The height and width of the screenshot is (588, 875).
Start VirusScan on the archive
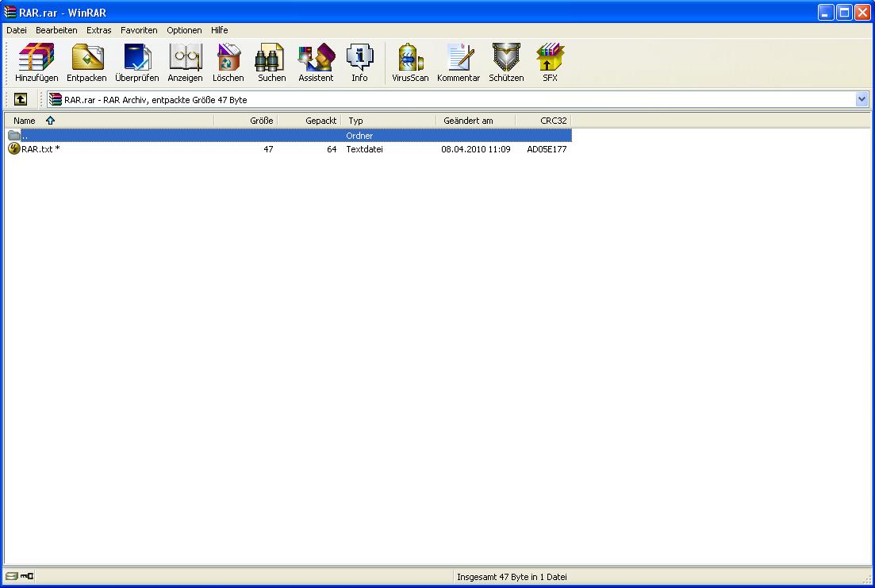click(x=410, y=63)
